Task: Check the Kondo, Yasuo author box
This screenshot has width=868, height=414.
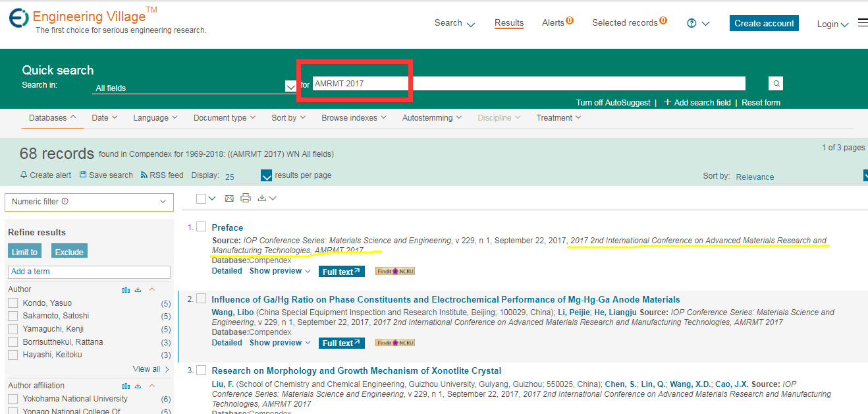Action: (x=13, y=303)
